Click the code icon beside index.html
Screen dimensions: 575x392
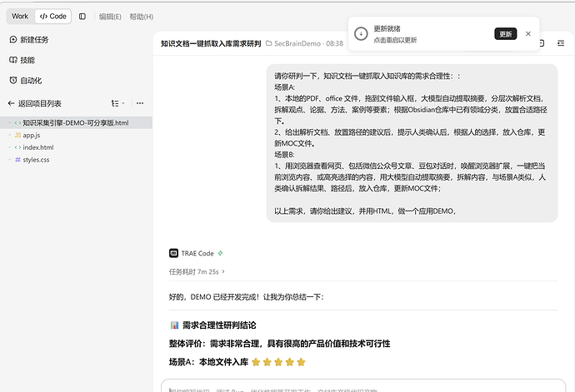17,147
